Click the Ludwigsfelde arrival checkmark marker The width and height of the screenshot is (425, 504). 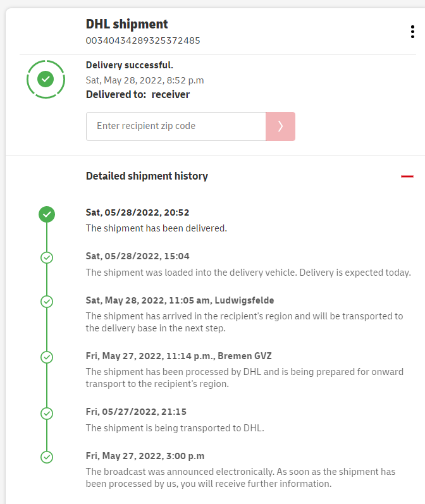[x=46, y=302]
